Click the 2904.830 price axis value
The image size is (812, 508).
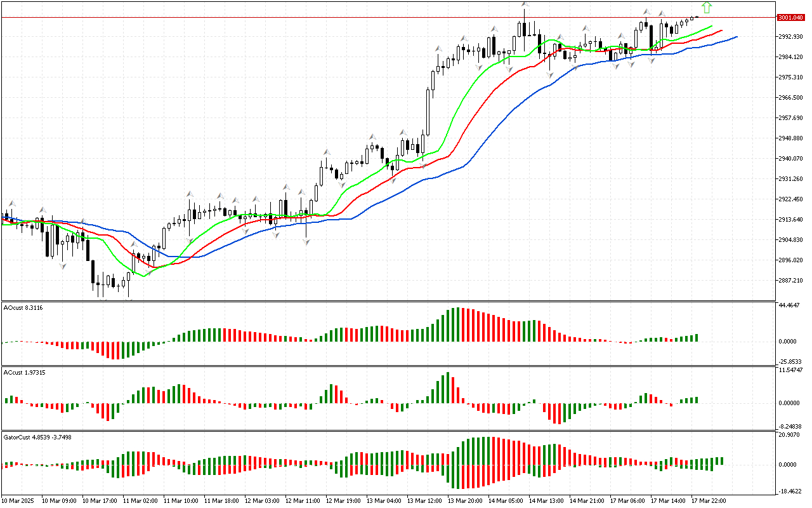point(790,240)
